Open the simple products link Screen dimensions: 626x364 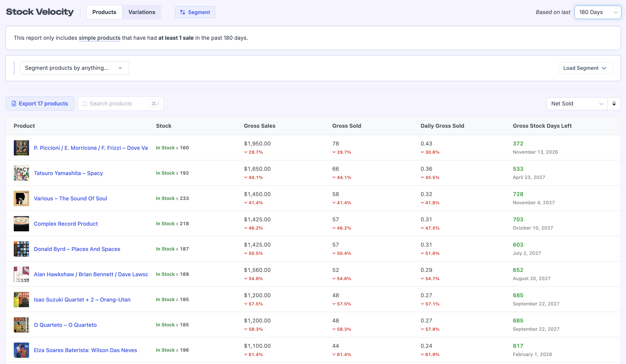(x=99, y=38)
